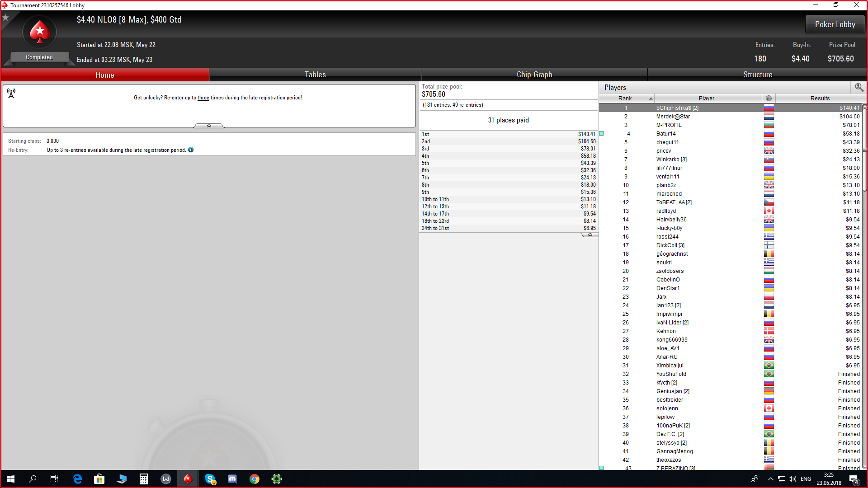Open Google Chrome from the taskbar
Viewport: 868px width, 488px height.
[x=255, y=479]
